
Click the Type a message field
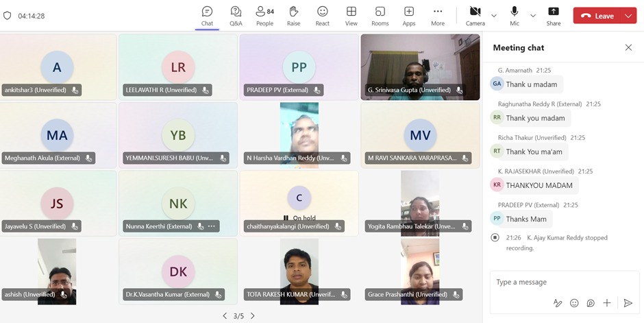pyautogui.click(x=565, y=282)
